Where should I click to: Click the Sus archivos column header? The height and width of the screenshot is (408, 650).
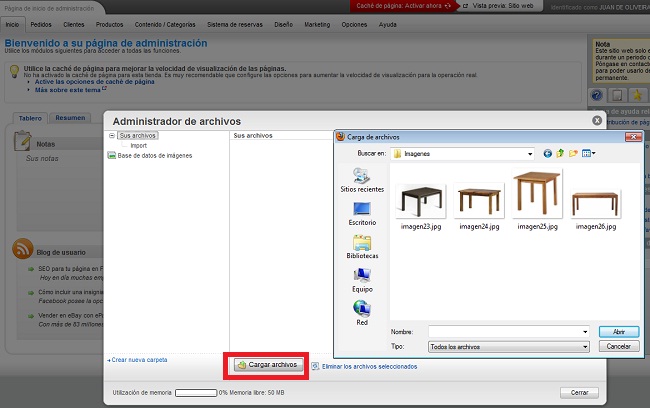point(253,136)
